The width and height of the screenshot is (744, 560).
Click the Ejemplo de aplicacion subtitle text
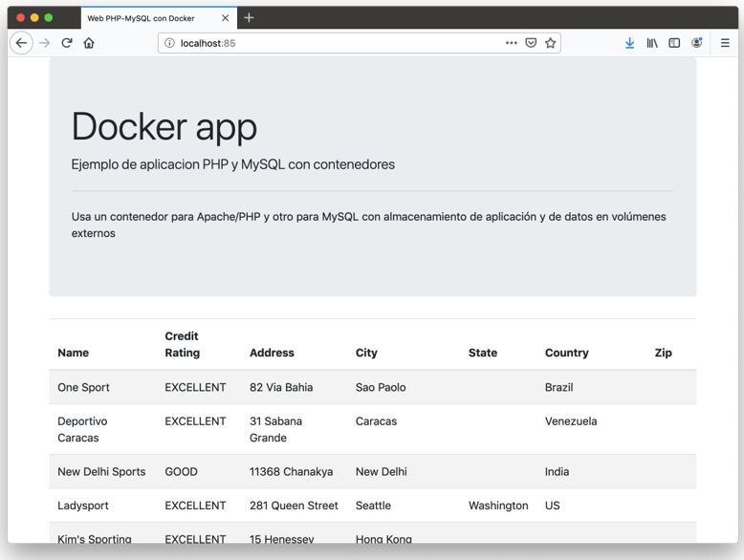pyautogui.click(x=233, y=164)
